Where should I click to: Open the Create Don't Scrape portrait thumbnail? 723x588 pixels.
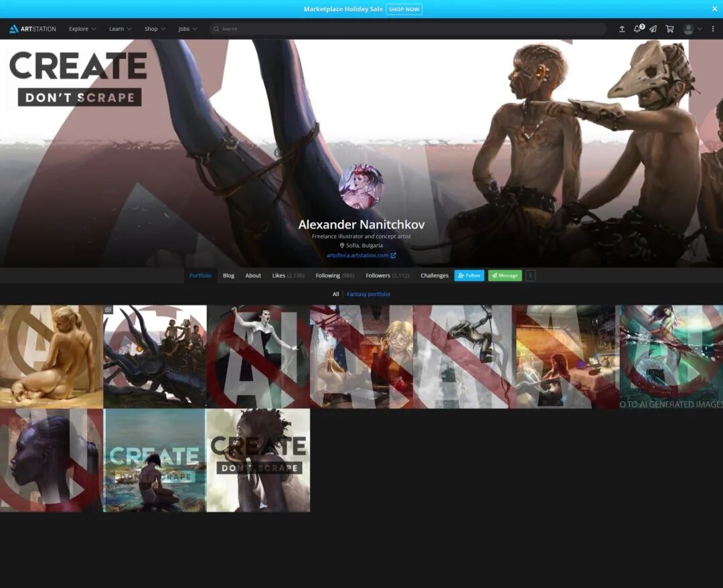pyautogui.click(x=258, y=460)
